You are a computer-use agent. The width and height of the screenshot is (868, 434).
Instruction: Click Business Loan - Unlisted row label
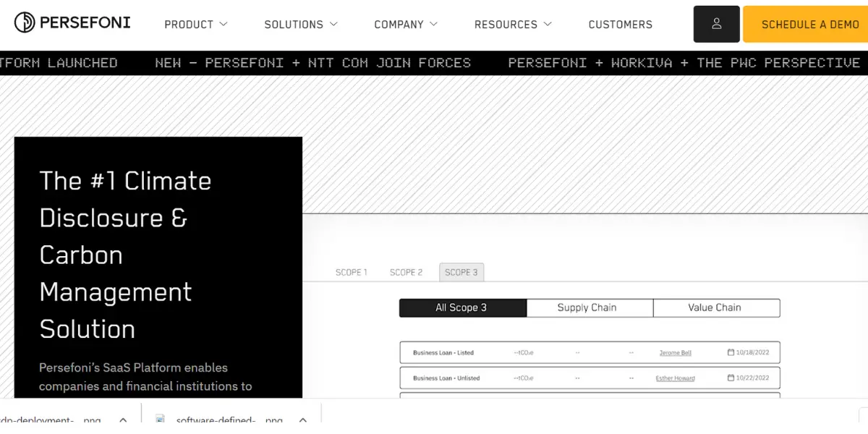click(446, 378)
